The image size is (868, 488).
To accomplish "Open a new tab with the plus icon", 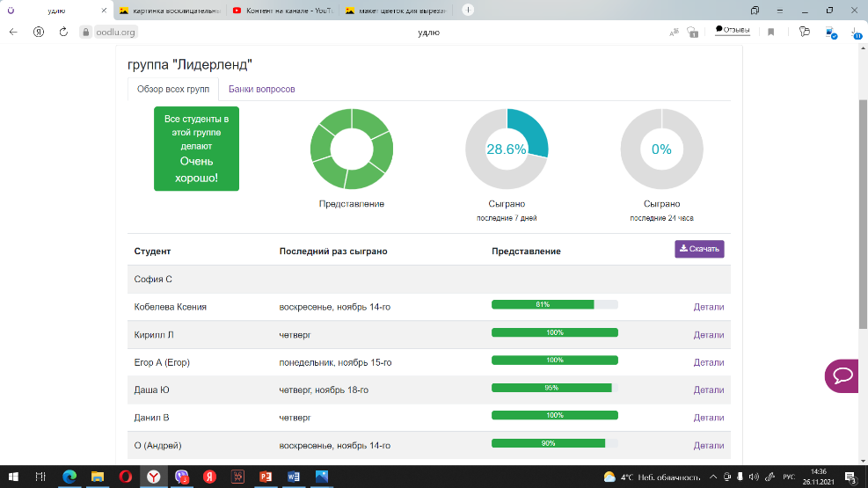I will (468, 11).
